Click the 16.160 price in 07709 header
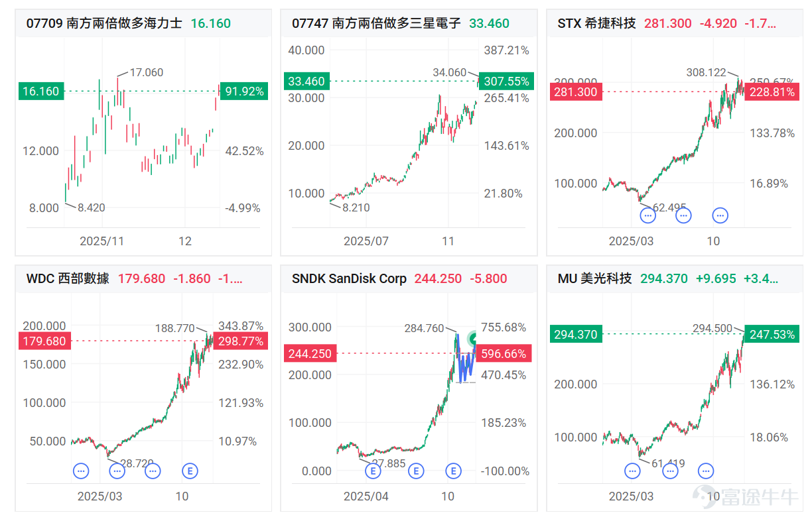 point(211,23)
